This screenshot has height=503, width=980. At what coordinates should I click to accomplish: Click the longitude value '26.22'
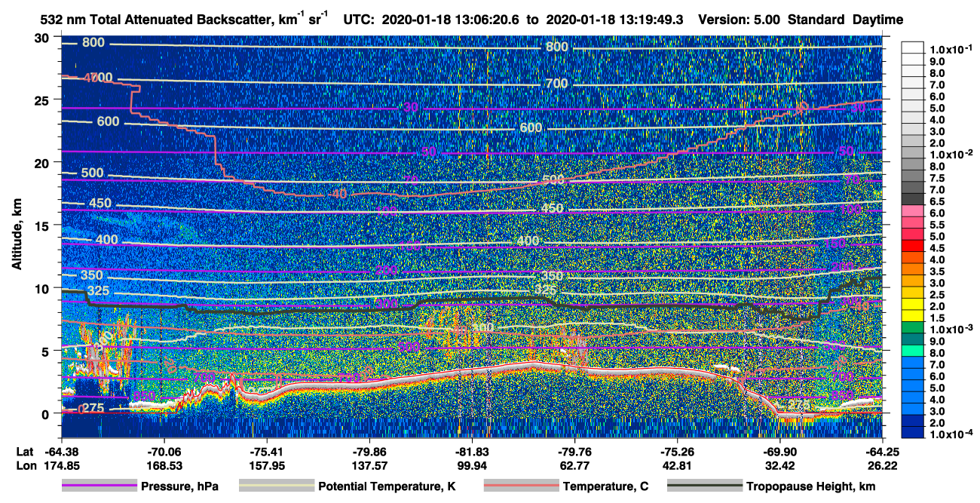(x=882, y=465)
